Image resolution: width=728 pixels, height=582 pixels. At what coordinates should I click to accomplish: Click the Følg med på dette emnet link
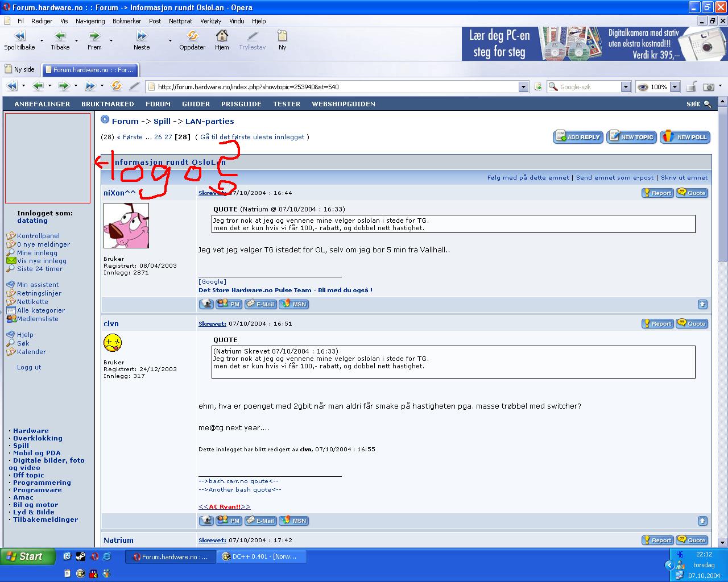(x=528, y=177)
